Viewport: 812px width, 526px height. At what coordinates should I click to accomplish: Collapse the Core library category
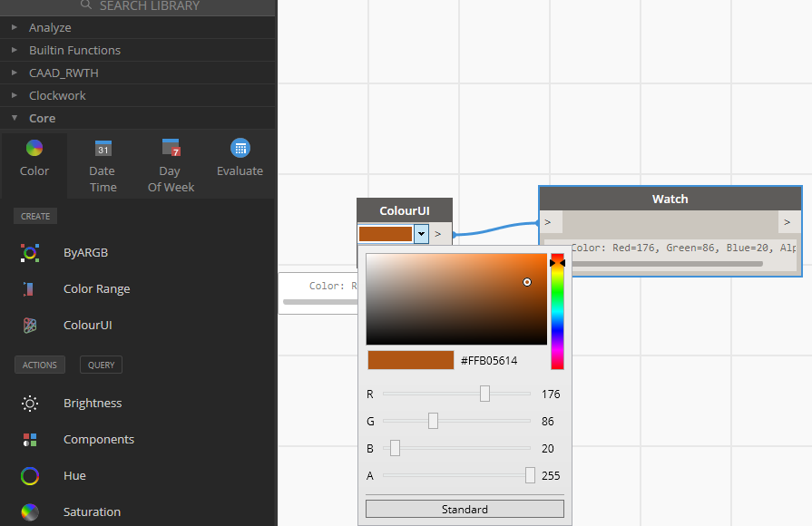tap(14, 118)
